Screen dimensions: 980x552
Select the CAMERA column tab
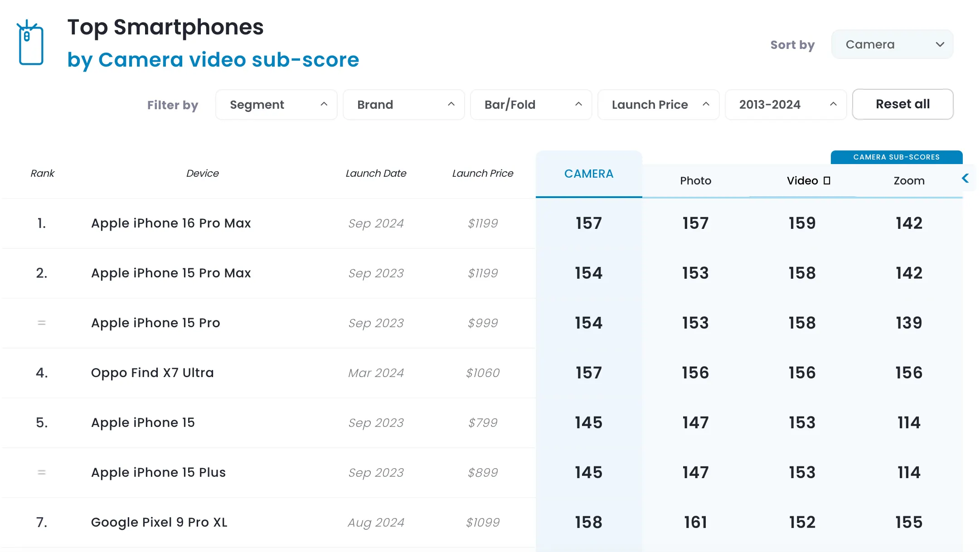[x=588, y=174]
